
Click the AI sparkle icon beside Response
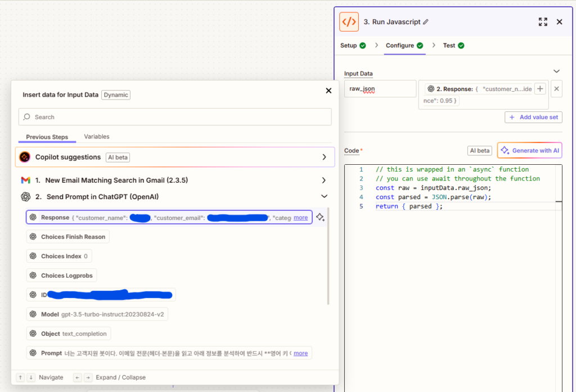[320, 217]
